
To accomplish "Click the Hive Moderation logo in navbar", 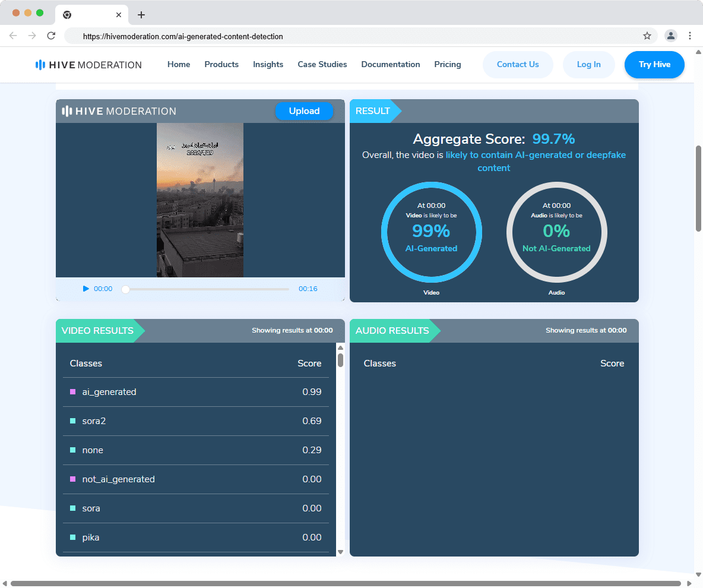I will [88, 65].
